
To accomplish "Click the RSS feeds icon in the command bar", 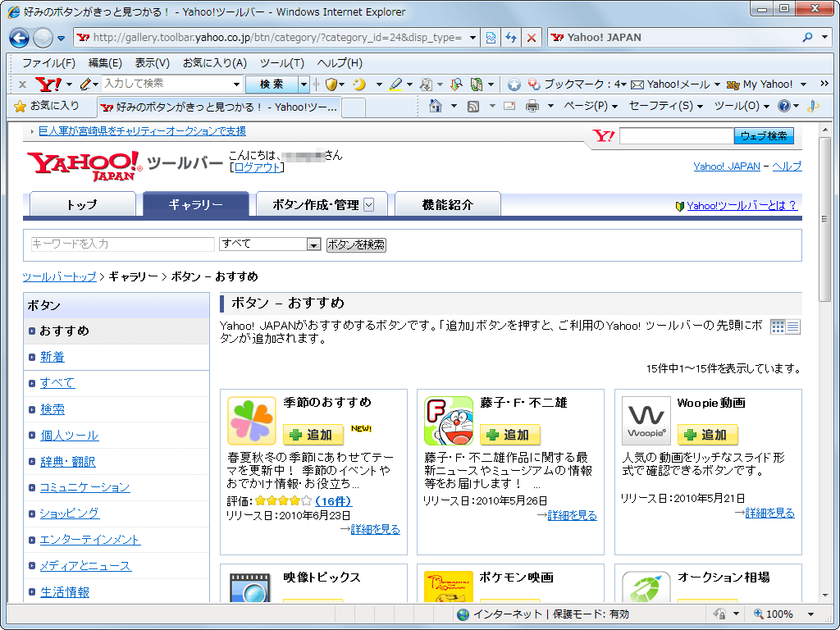I will click(473, 106).
